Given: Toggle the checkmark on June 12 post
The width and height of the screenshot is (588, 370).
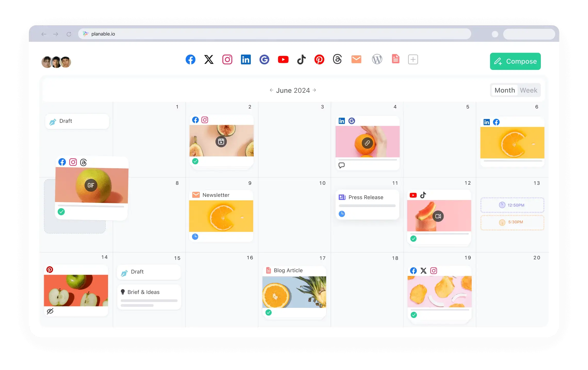Looking at the screenshot, I should (413, 239).
